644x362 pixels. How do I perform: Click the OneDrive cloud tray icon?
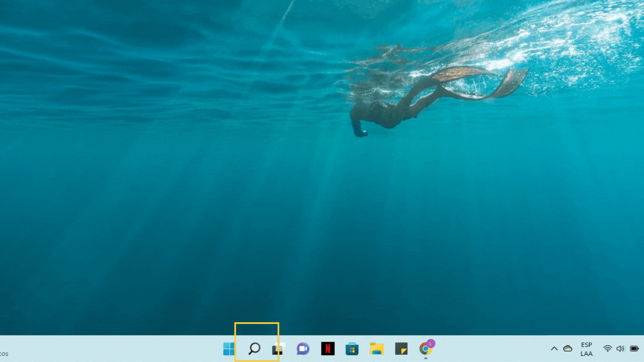568,349
